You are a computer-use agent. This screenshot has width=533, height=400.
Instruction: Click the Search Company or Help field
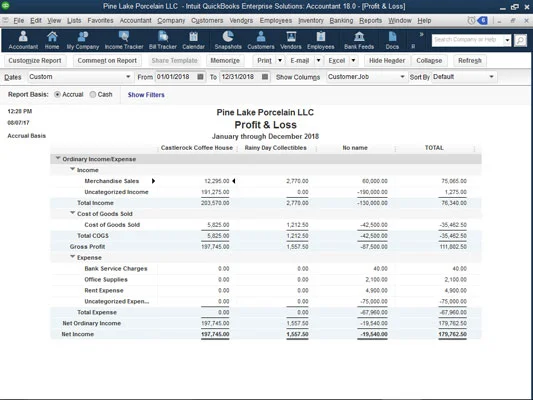(467, 40)
